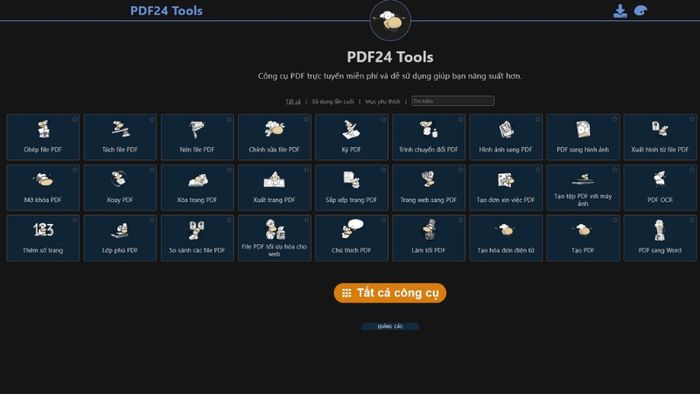Select the PDF sang hình ảnh tool
This screenshot has height=394, width=700.
583,137
